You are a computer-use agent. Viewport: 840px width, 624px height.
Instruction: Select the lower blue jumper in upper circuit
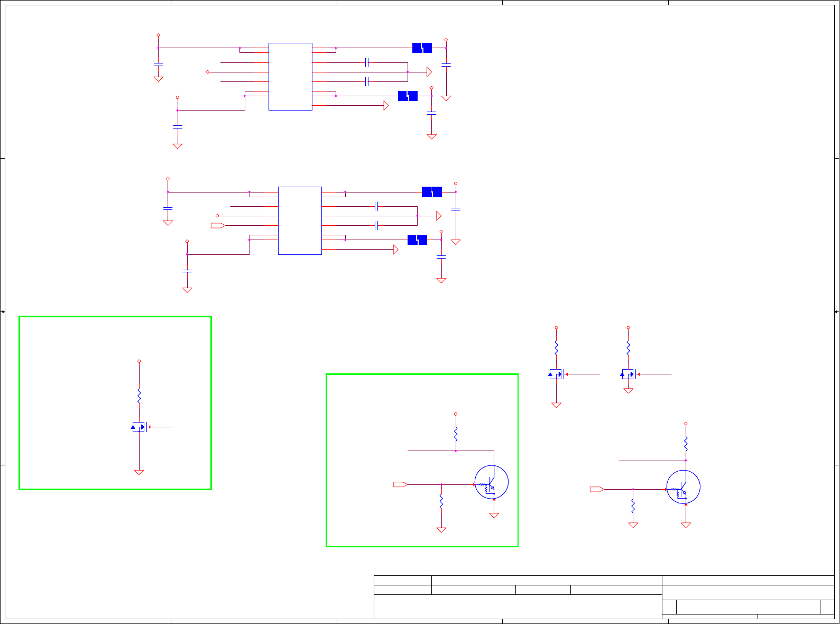tap(408, 96)
